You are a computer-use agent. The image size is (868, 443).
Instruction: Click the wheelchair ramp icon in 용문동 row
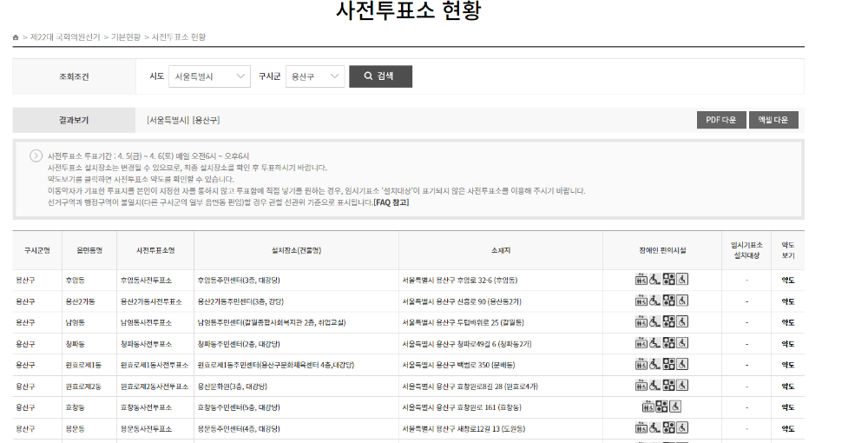654,428
